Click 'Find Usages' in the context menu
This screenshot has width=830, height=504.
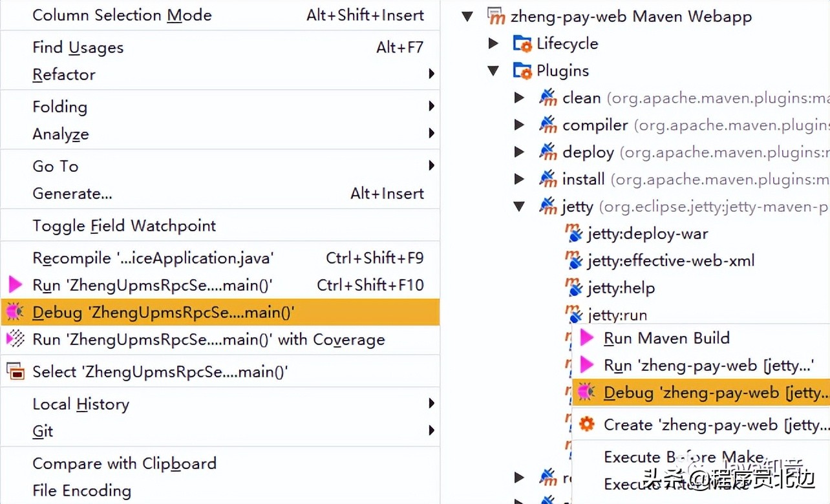(x=78, y=47)
